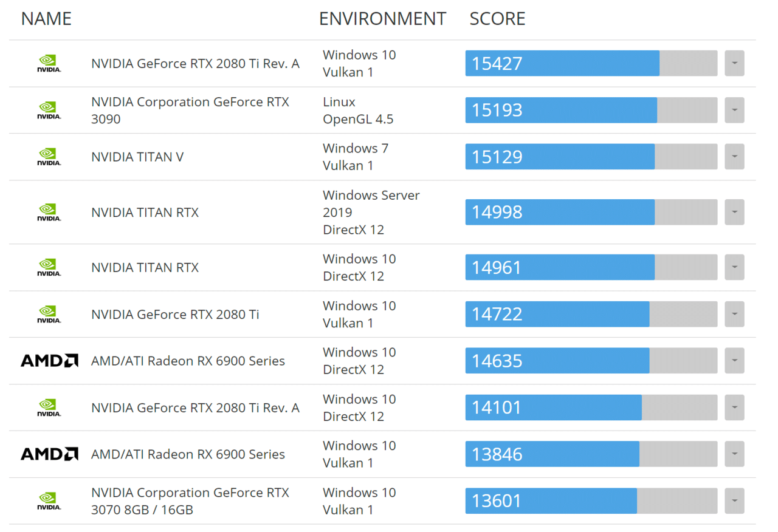
Task: Select AMD/ATI Radeon RX 6900 Series in 14635 row
Action: [x=188, y=361]
